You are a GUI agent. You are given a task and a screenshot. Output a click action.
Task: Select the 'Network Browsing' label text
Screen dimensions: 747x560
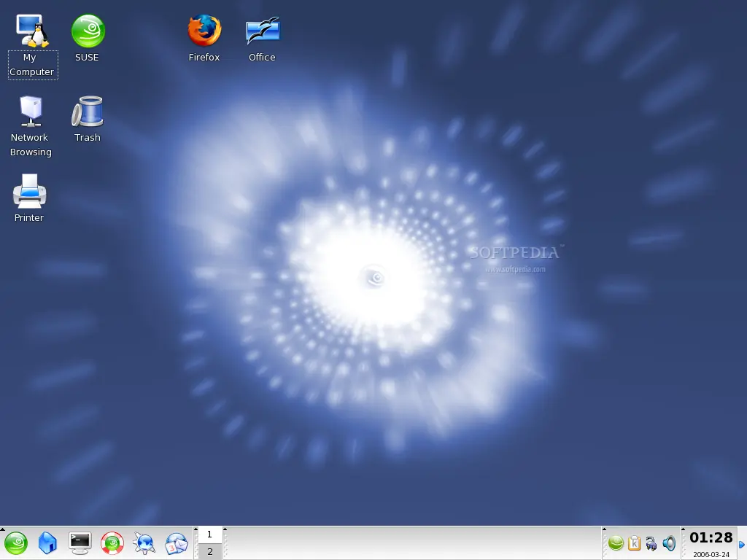[x=31, y=145]
